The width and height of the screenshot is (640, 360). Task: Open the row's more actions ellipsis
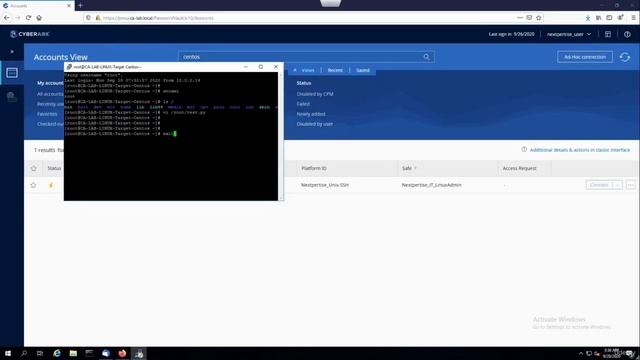[631, 185]
